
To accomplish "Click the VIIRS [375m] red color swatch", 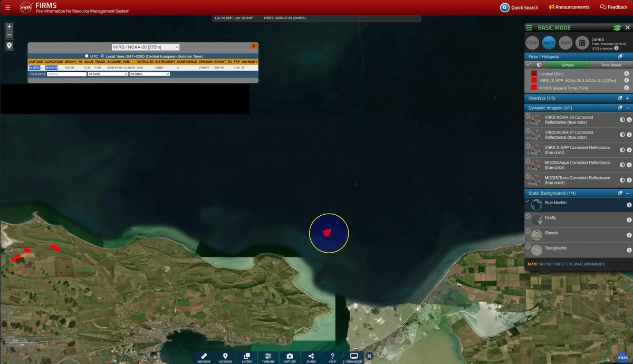I will coord(534,80).
